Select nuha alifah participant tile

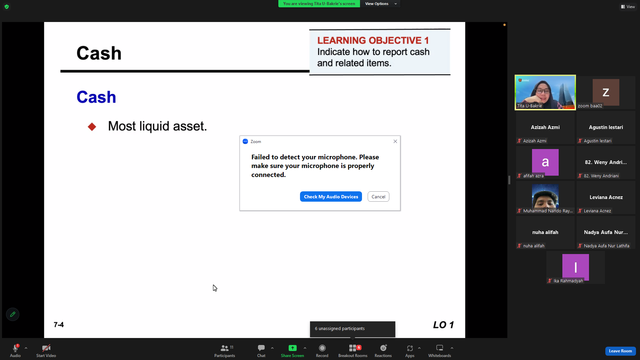[x=545, y=233]
